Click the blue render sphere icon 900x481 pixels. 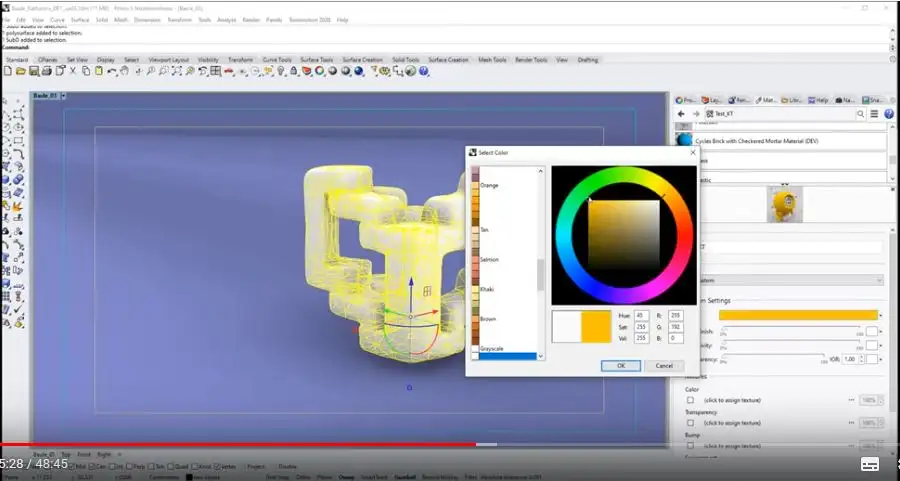pos(359,71)
